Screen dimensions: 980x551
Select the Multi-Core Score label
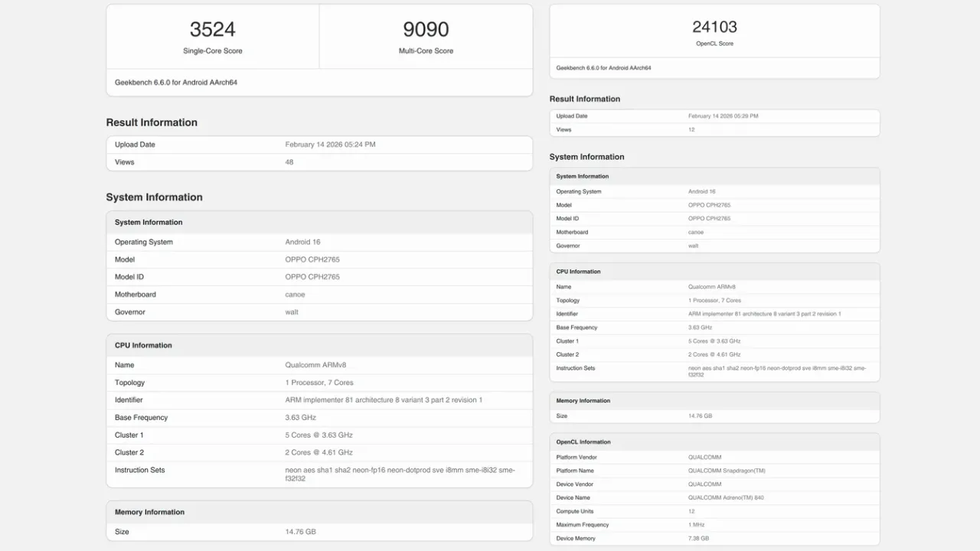pos(426,51)
